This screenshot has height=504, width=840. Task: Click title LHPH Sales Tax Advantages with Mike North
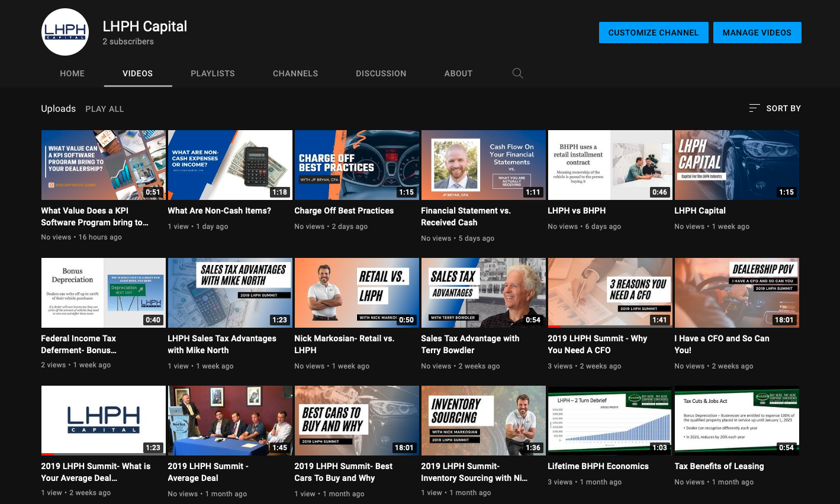pos(222,344)
